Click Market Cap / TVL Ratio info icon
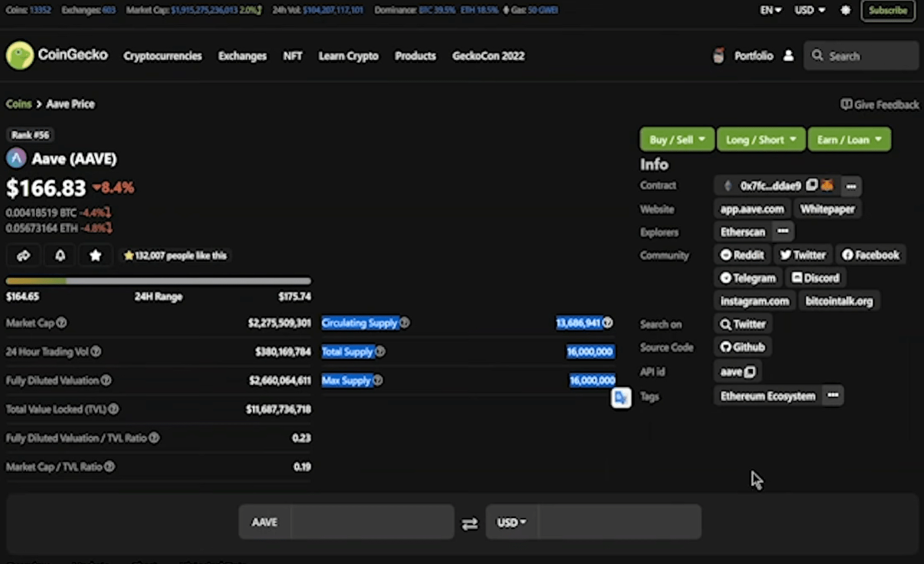The width and height of the screenshot is (924, 564). pos(109,467)
